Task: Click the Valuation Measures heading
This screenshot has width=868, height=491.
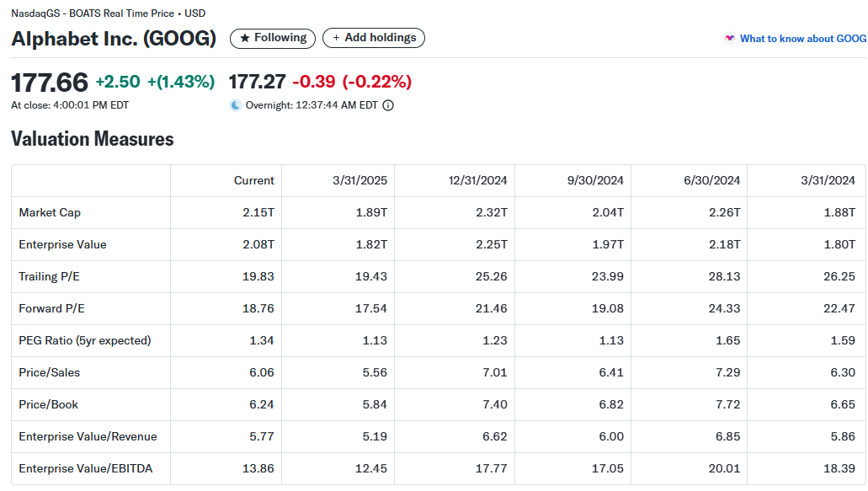Action: [93, 139]
